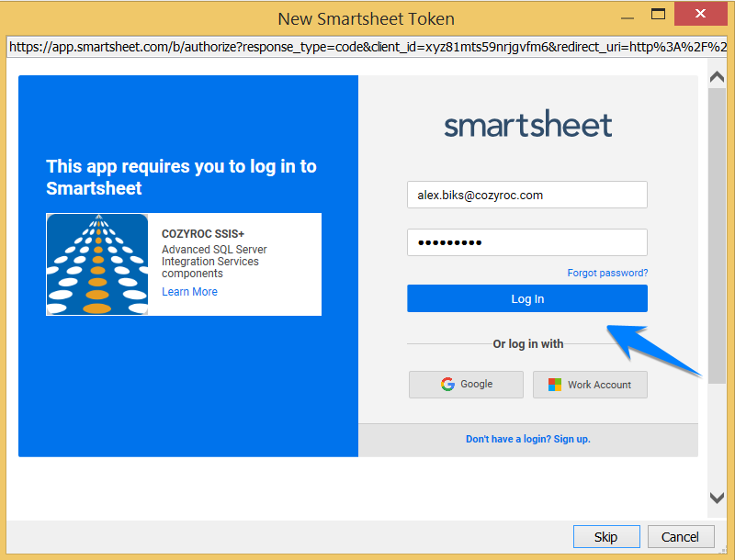This screenshot has height=560, width=735.
Task: Open the Learn More link
Action: click(189, 292)
